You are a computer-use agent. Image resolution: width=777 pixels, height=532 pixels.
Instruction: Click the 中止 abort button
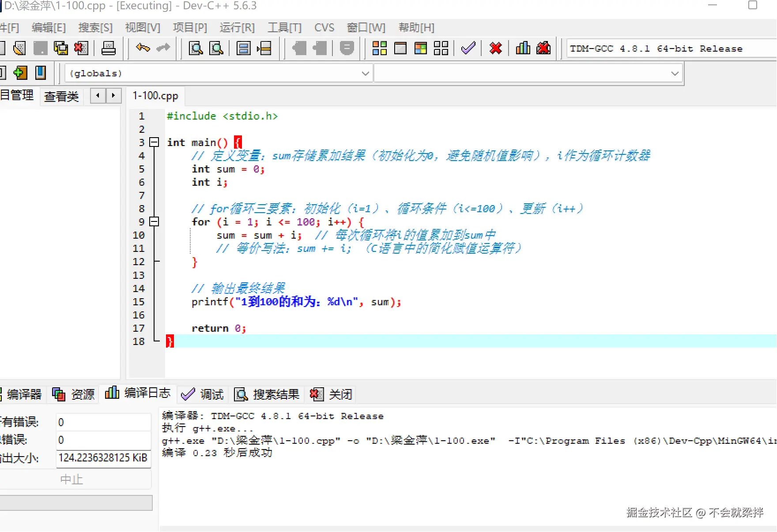[72, 479]
